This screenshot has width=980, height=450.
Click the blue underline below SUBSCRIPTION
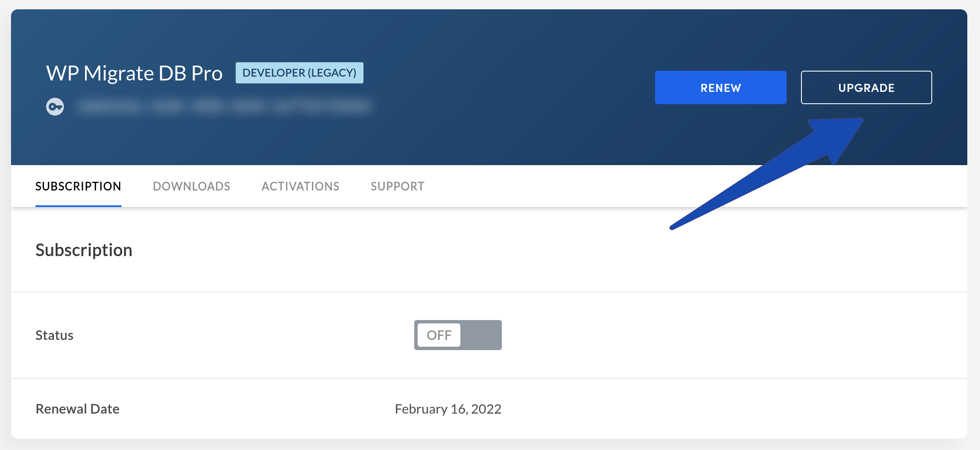tap(78, 206)
